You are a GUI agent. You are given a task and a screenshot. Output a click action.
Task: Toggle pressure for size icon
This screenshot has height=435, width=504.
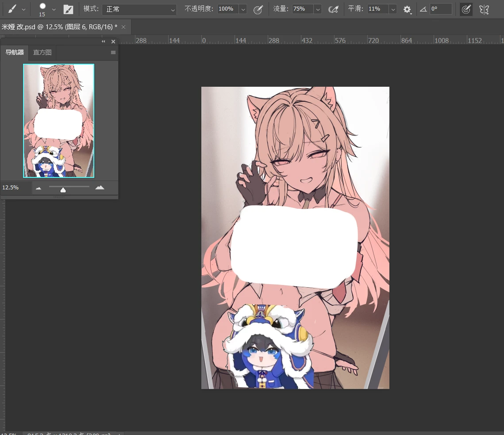click(466, 9)
